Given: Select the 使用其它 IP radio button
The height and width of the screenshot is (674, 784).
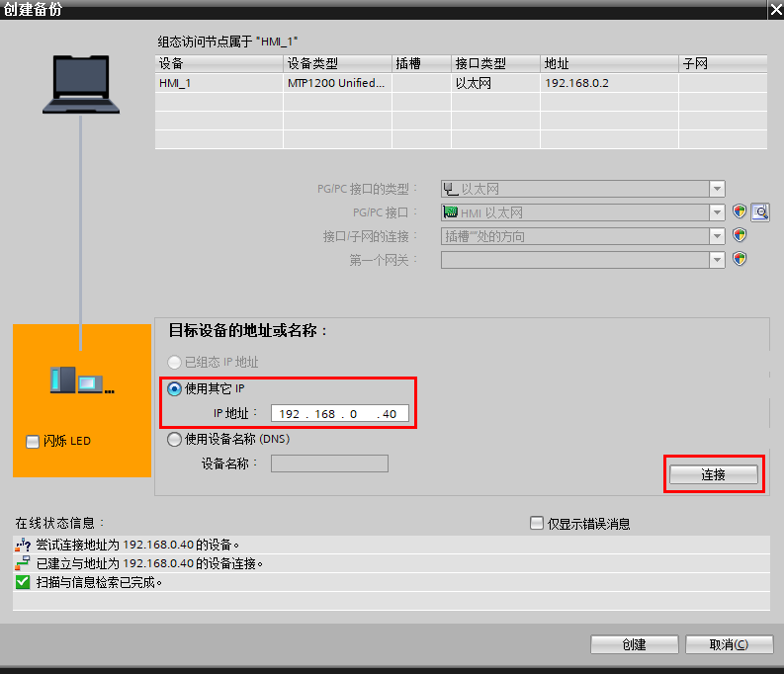Looking at the screenshot, I should point(174,388).
